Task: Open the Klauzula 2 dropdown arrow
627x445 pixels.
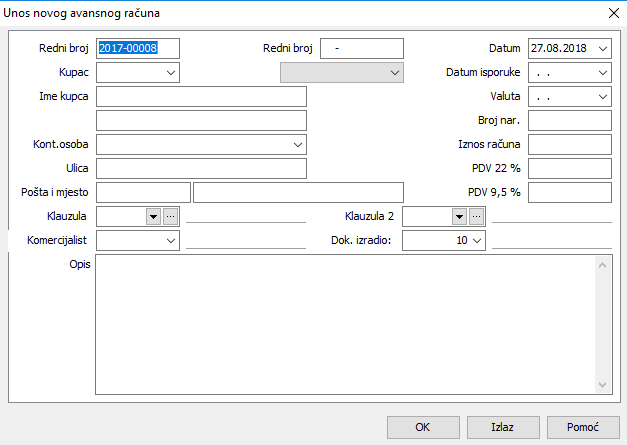Action: pos(459,216)
